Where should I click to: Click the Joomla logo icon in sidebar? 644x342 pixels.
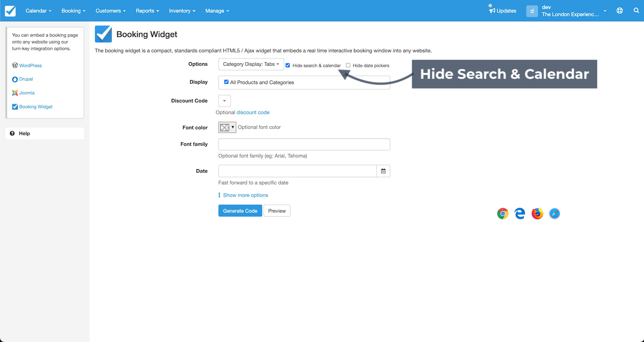click(15, 93)
